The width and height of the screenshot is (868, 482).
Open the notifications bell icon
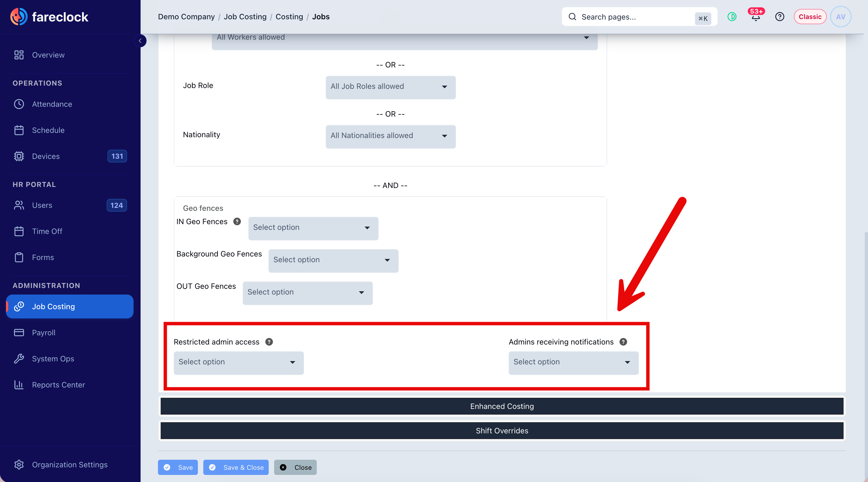coord(756,16)
